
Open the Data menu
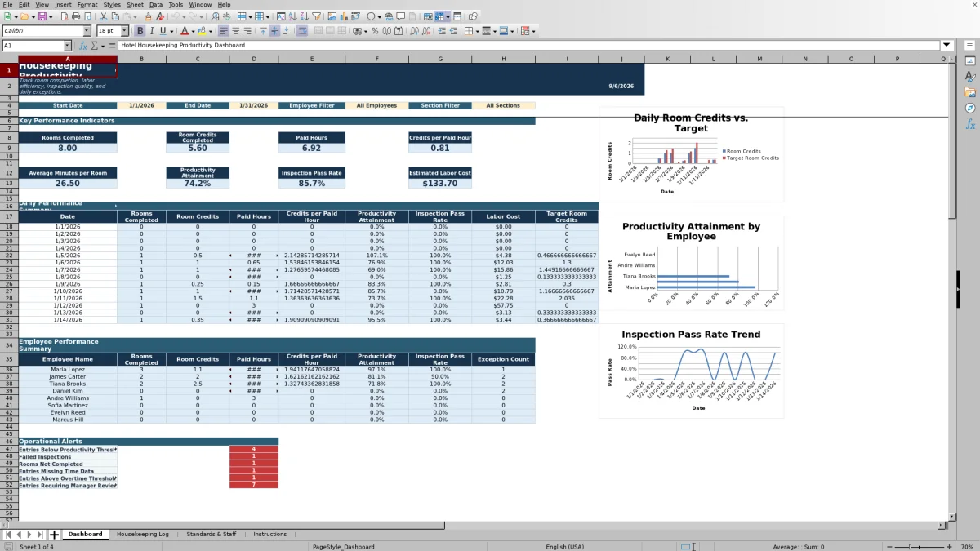pyautogui.click(x=155, y=5)
